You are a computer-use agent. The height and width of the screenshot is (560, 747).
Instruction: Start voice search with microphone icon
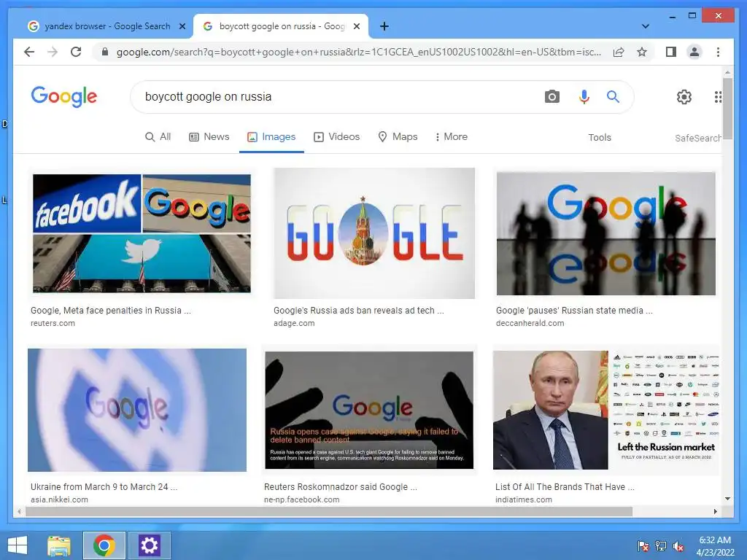[584, 97]
